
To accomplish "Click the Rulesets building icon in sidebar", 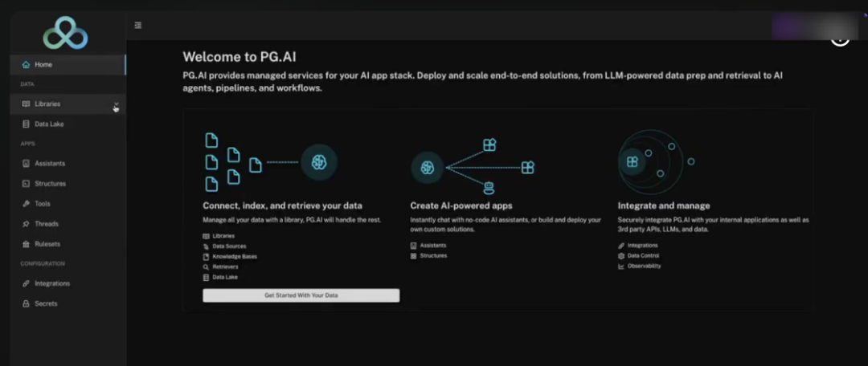I will (x=26, y=244).
